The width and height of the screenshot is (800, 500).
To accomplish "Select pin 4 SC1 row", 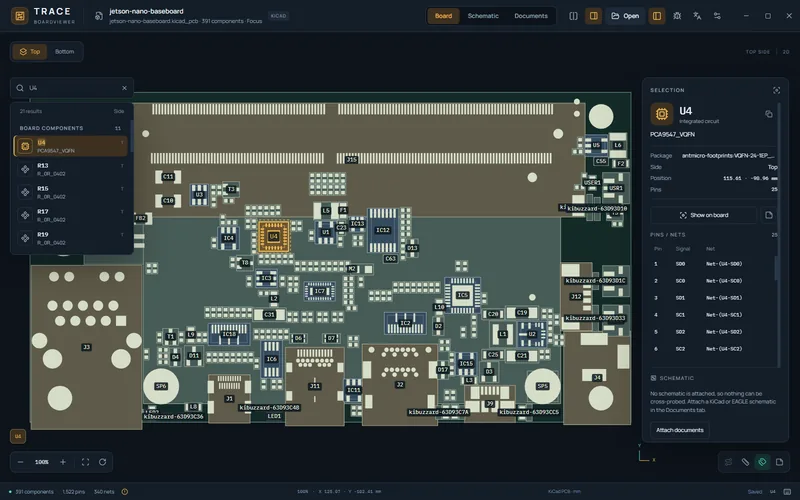I will pos(712,315).
